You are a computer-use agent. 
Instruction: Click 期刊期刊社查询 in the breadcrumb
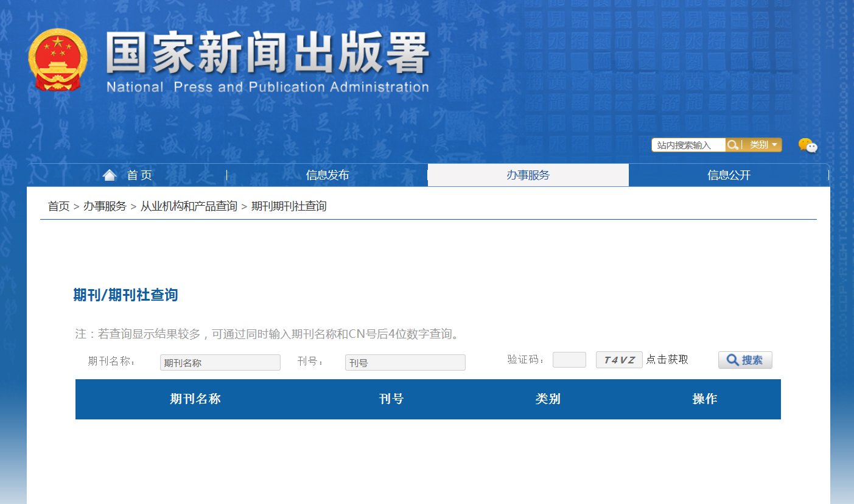point(289,206)
